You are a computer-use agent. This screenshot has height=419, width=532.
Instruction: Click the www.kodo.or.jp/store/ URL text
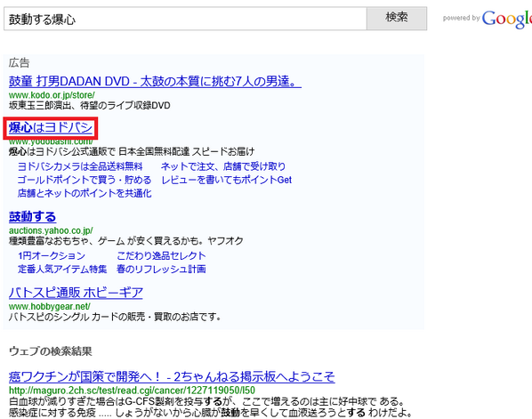pos(52,95)
